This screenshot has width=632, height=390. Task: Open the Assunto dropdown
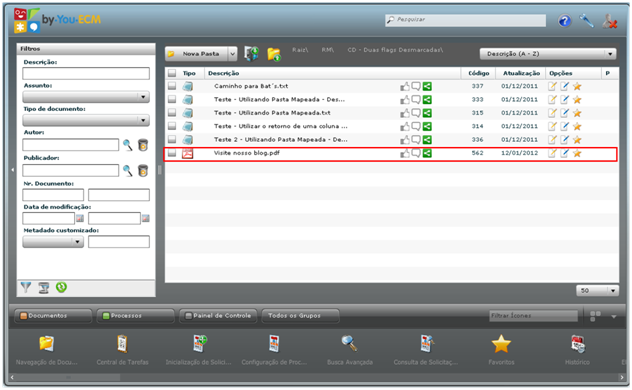(x=86, y=97)
